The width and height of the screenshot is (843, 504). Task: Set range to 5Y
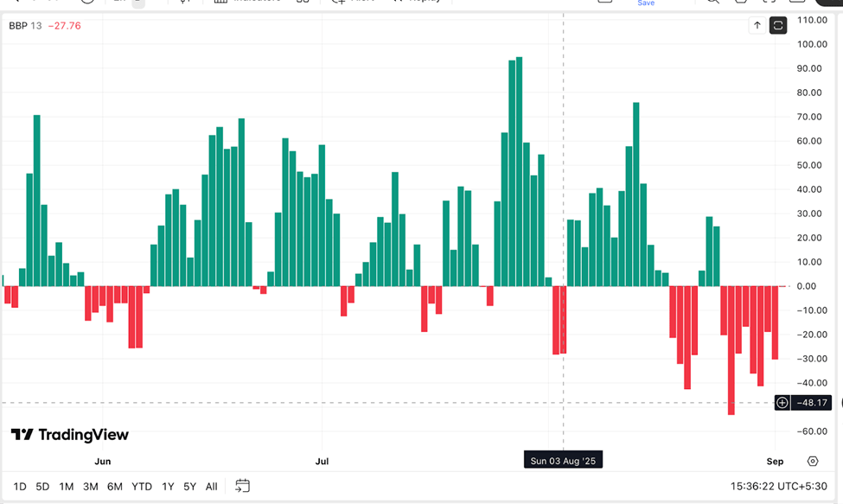[x=189, y=487]
